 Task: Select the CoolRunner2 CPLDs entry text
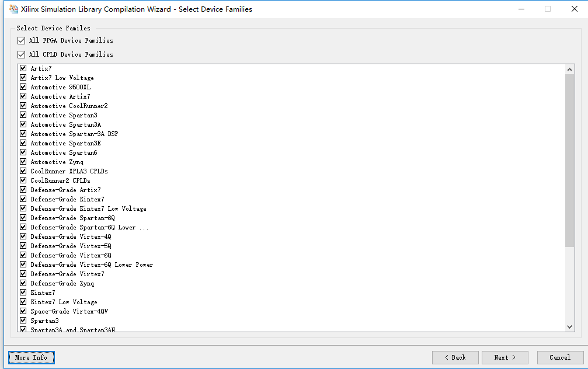pyautogui.click(x=60, y=180)
